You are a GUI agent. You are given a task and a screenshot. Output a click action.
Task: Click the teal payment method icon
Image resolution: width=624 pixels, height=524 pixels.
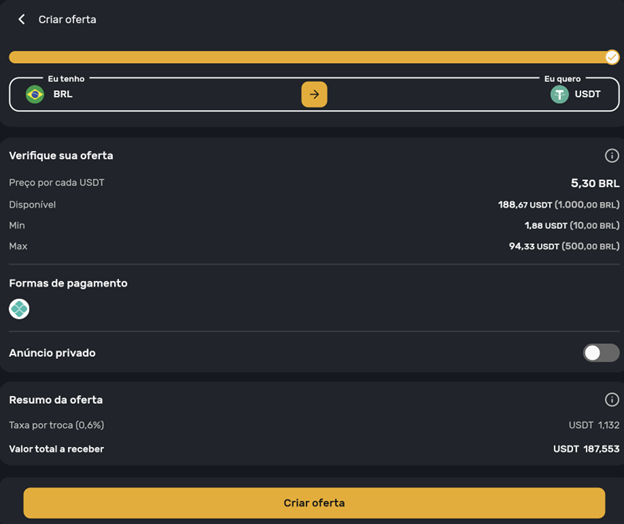19,309
